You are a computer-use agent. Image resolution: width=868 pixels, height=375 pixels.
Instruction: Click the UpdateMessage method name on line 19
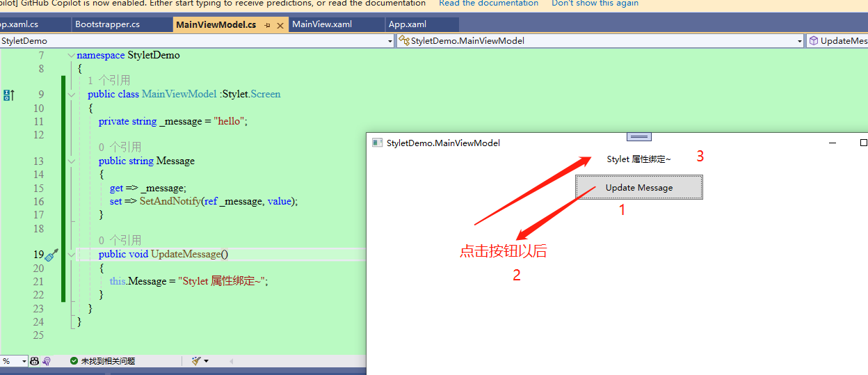186,255
